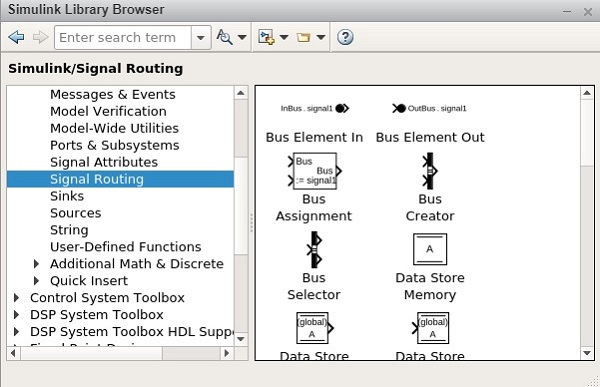Select the Bus Assignment block icon

point(315,171)
